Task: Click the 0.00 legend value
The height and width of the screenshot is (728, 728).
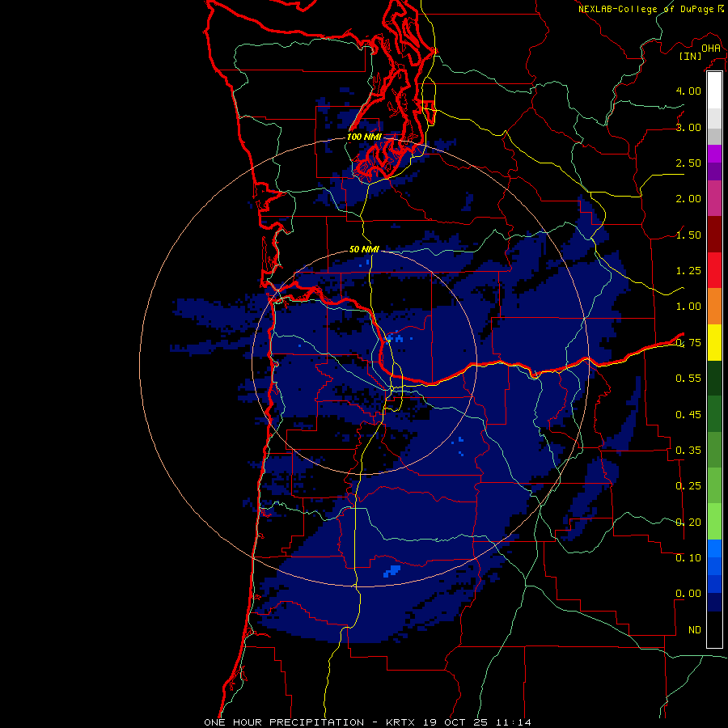Action: pos(688,594)
